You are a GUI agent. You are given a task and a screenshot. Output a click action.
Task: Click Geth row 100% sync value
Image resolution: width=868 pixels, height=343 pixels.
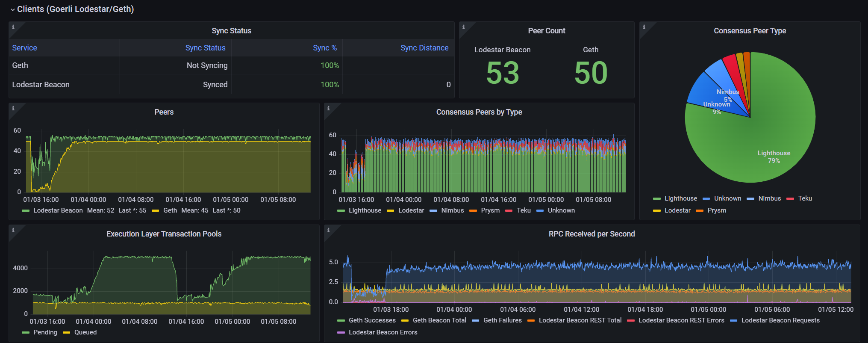coord(330,65)
